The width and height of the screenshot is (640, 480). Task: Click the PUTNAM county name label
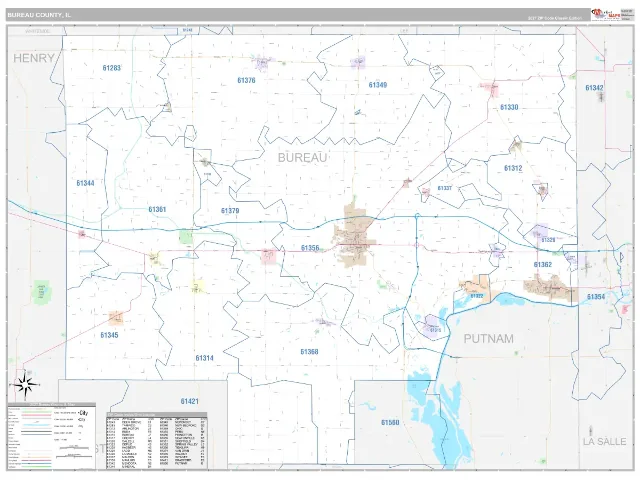[489, 338]
